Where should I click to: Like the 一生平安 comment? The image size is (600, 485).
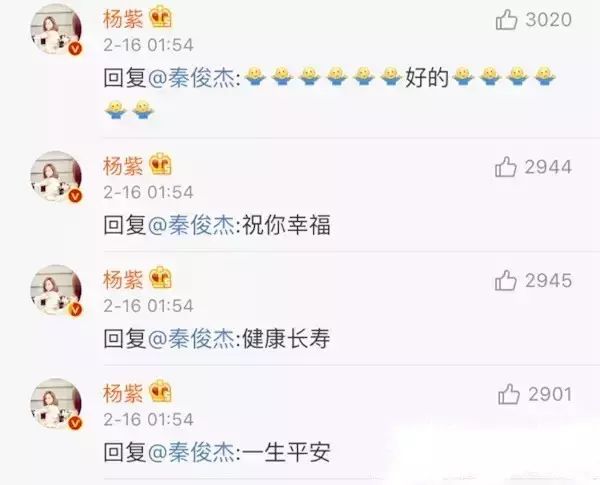[x=509, y=394]
